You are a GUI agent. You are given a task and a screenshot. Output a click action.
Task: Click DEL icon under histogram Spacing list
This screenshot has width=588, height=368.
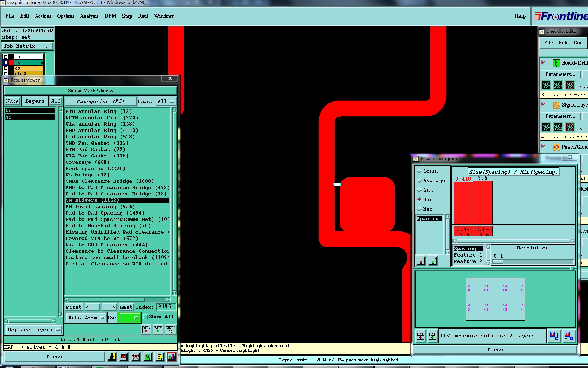(x=421, y=261)
